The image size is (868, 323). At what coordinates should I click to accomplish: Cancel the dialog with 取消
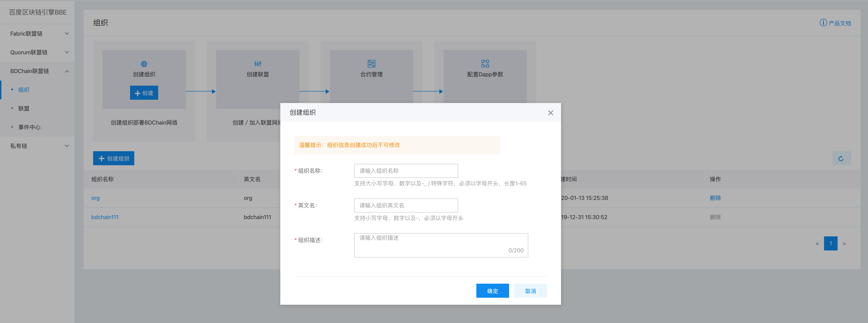tap(530, 291)
